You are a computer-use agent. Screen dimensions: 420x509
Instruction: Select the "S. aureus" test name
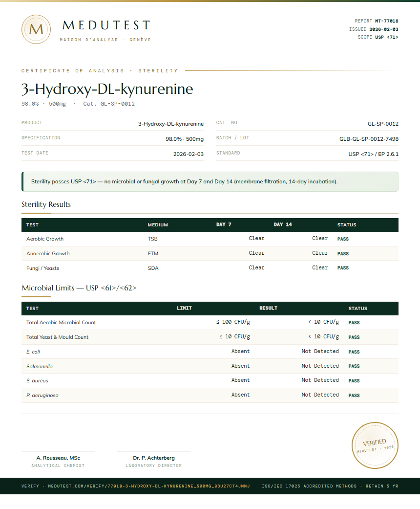tap(37, 381)
